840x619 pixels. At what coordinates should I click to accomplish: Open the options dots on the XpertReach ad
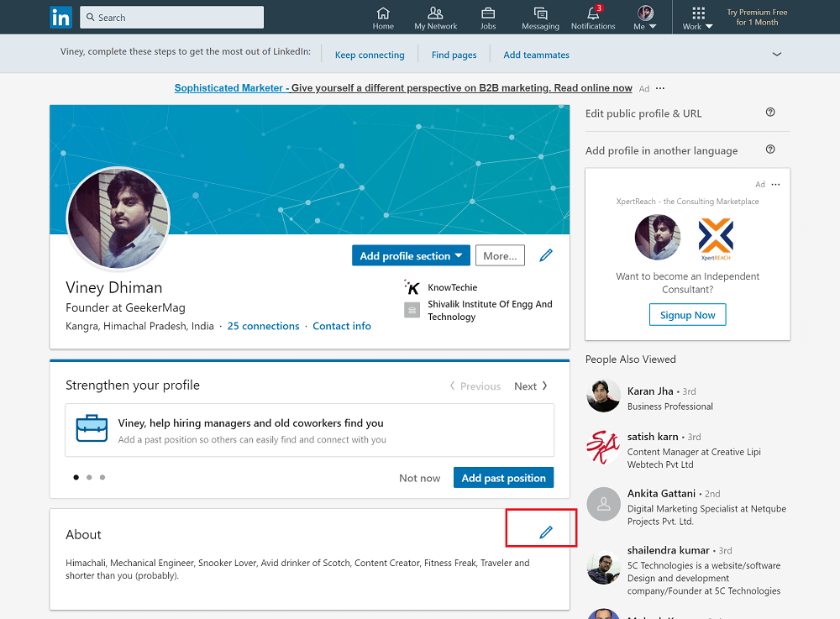775,184
